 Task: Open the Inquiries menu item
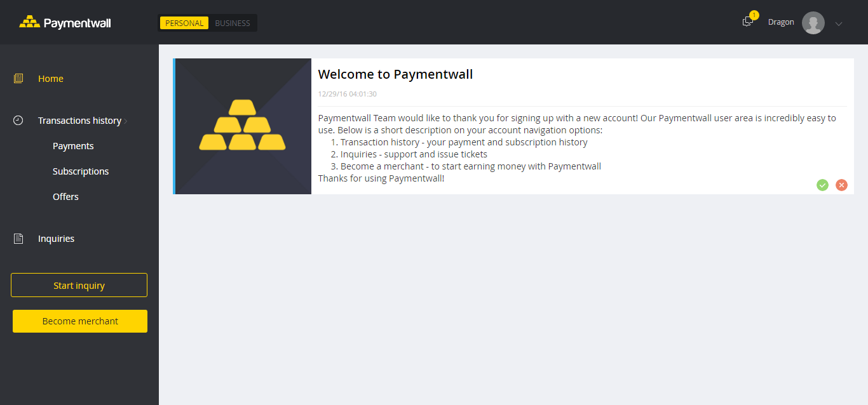click(x=56, y=239)
